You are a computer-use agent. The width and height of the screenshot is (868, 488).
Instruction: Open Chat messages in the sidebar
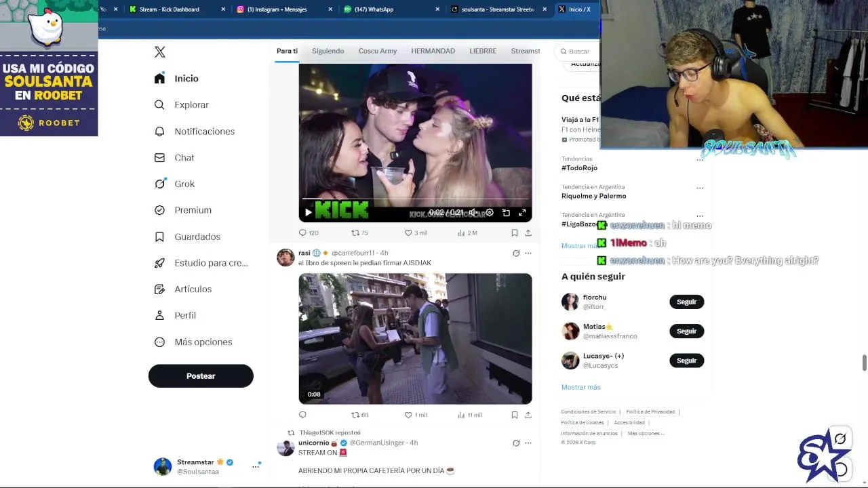(174, 158)
